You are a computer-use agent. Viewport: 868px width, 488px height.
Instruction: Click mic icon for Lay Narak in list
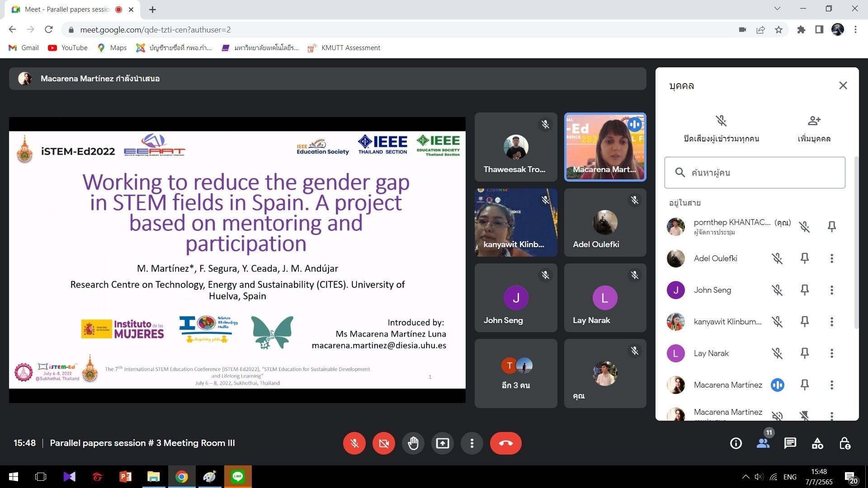[x=777, y=353]
